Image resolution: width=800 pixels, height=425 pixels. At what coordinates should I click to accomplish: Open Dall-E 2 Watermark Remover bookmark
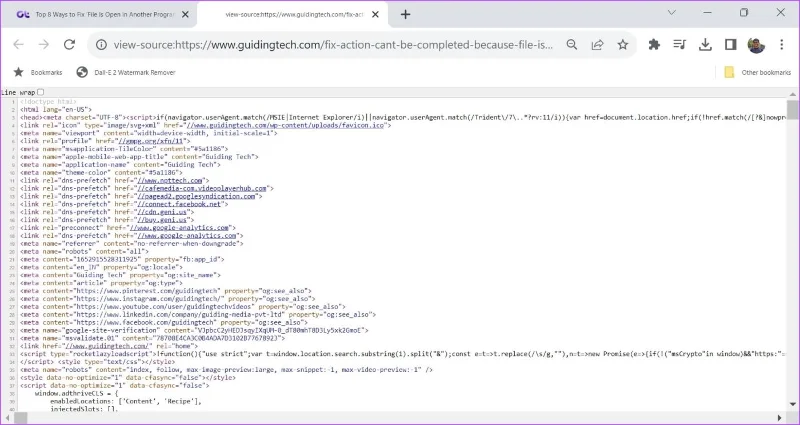pyautogui.click(x=126, y=72)
